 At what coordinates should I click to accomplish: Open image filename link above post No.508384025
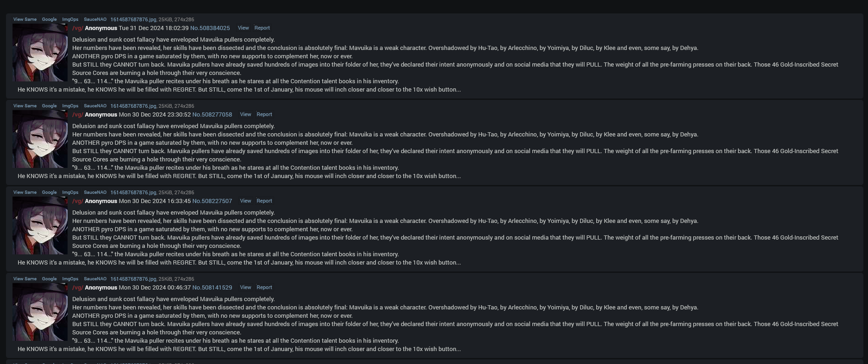pyautogui.click(x=133, y=19)
